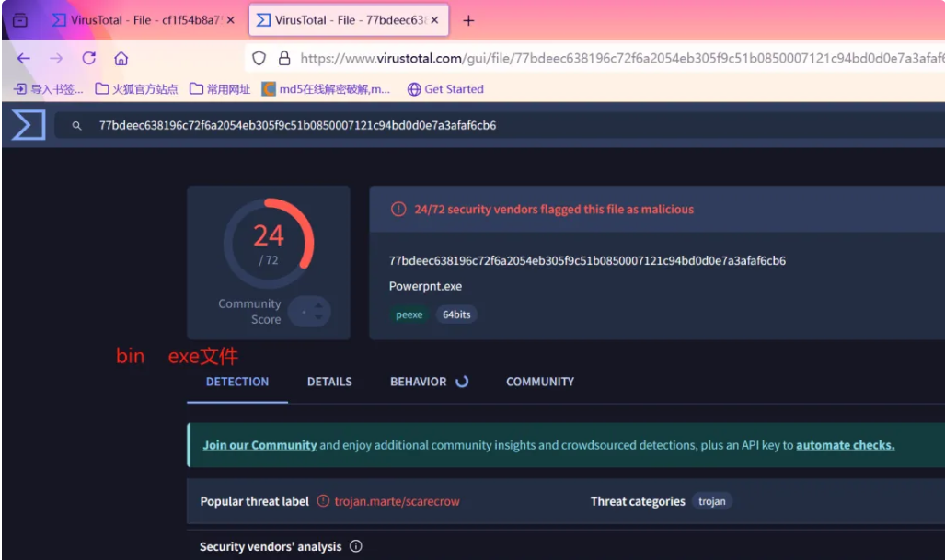Click the trojan.marte/scarecrow threat label
The width and height of the screenshot is (945, 560).
point(398,501)
